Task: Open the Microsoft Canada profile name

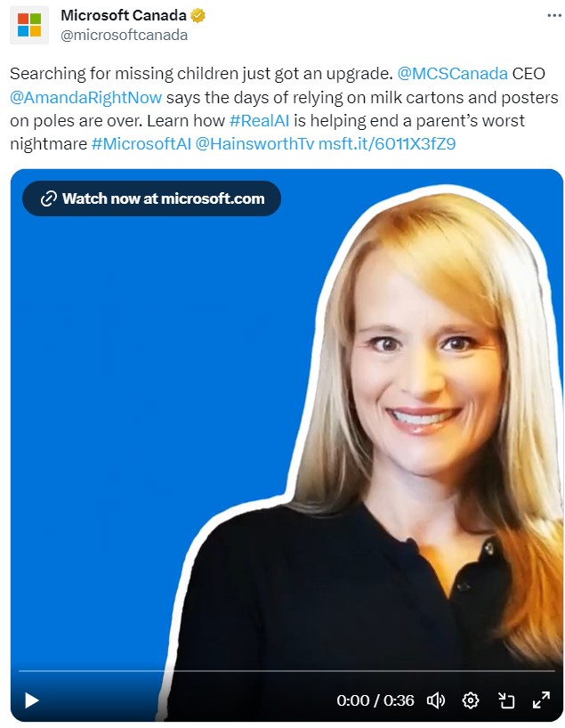Action: pyautogui.click(x=124, y=15)
